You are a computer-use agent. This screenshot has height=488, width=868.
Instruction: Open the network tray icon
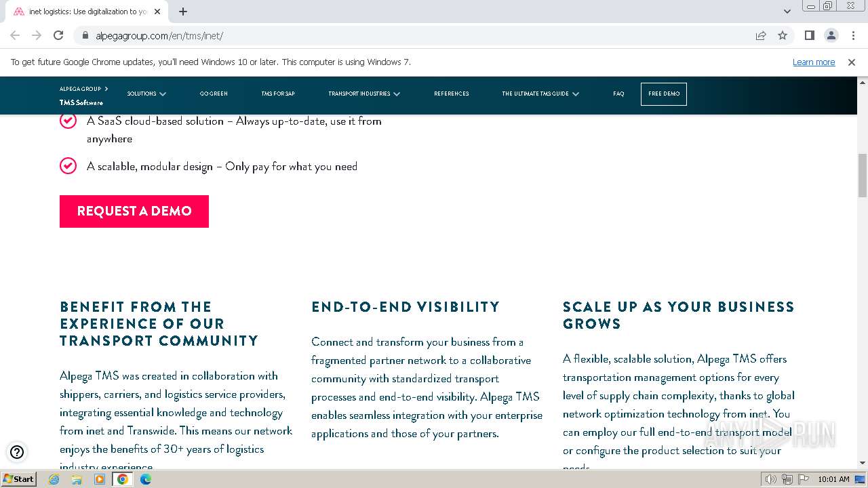coord(787,479)
